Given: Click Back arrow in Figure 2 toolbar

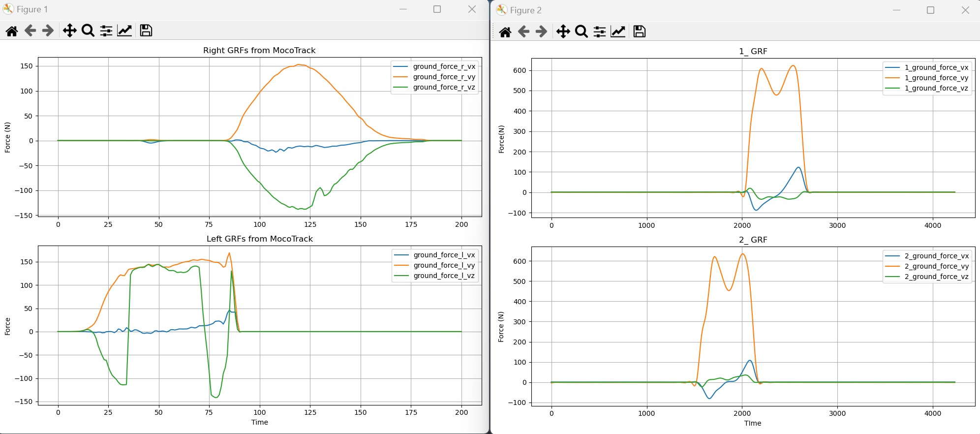Looking at the screenshot, I should point(523,32).
